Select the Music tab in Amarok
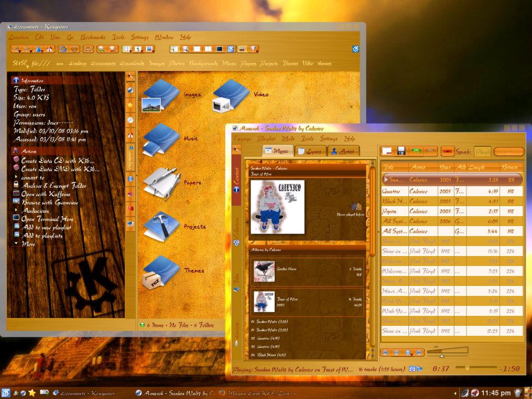The height and width of the screenshot is (399, 532). (x=277, y=151)
